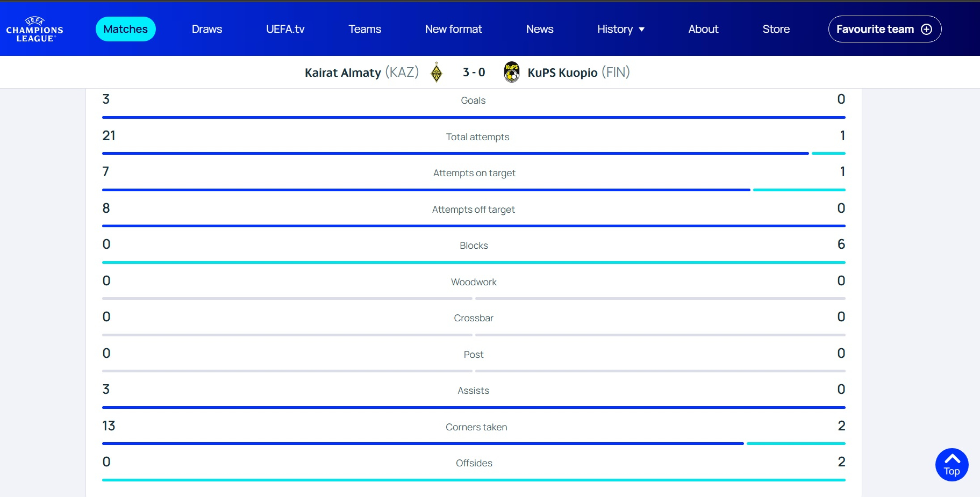
Task: Click Kairat's 7 attempts on target value
Action: pos(105,172)
